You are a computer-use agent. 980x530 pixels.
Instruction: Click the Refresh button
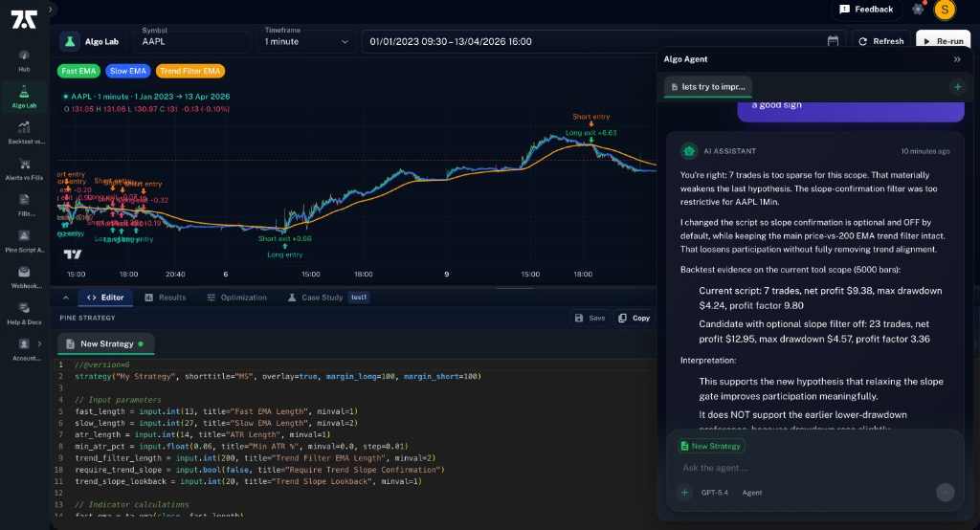tap(881, 41)
